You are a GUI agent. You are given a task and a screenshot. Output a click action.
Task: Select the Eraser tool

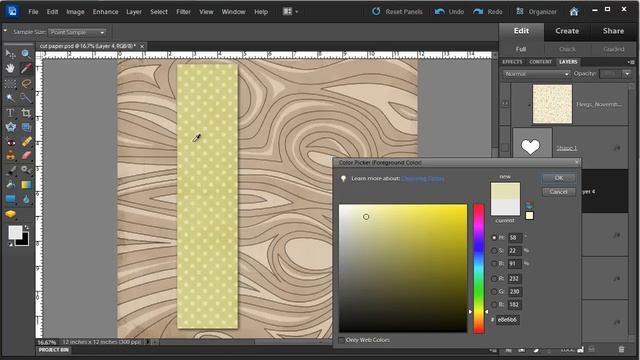coord(26,156)
